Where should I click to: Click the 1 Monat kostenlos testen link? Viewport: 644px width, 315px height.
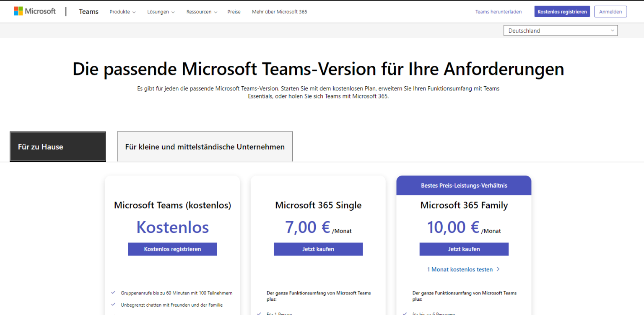click(x=460, y=269)
